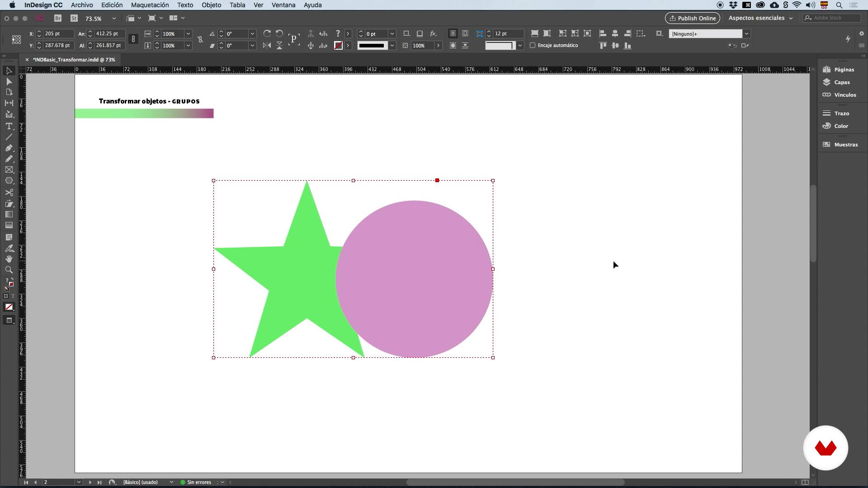Select the Gradient Feather tool

(9, 225)
